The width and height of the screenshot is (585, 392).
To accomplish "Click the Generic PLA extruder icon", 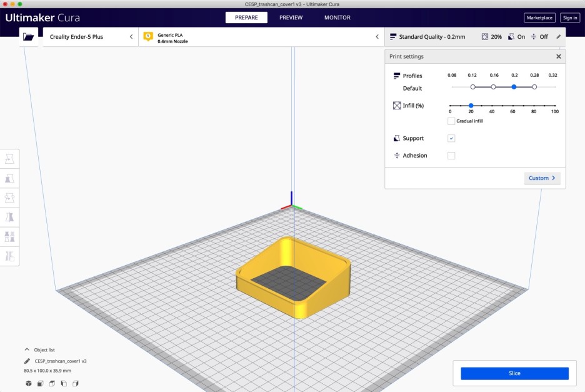I will click(x=148, y=37).
